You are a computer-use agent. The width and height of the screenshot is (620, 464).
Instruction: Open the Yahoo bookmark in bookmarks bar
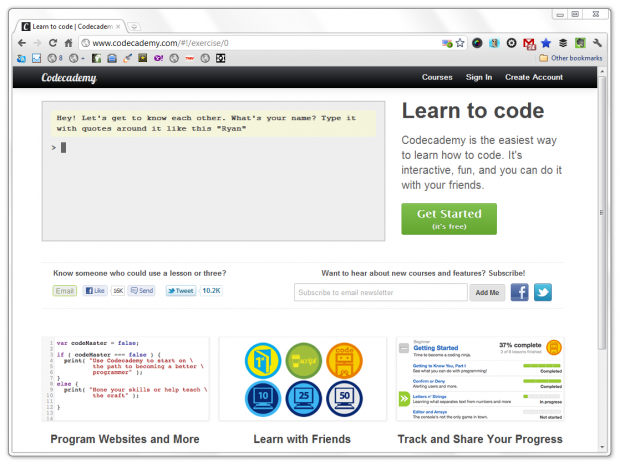click(159, 58)
